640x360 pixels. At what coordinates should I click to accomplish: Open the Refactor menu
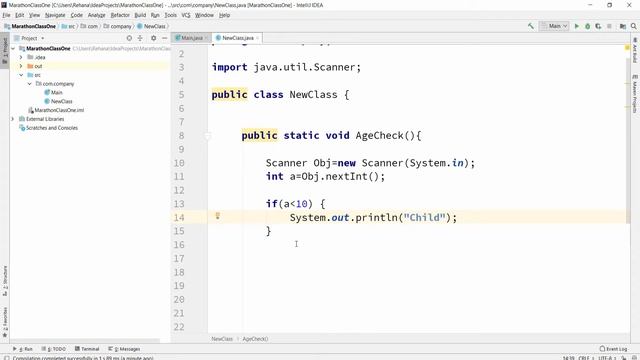pos(120,15)
